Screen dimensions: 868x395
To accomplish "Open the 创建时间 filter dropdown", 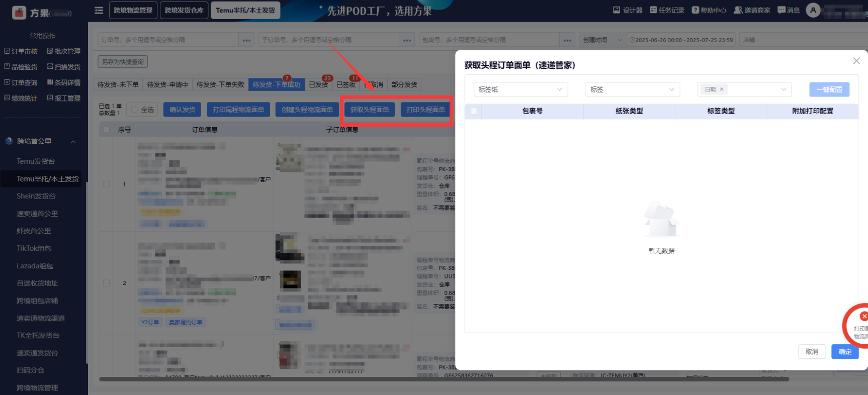I will [602, 40].
